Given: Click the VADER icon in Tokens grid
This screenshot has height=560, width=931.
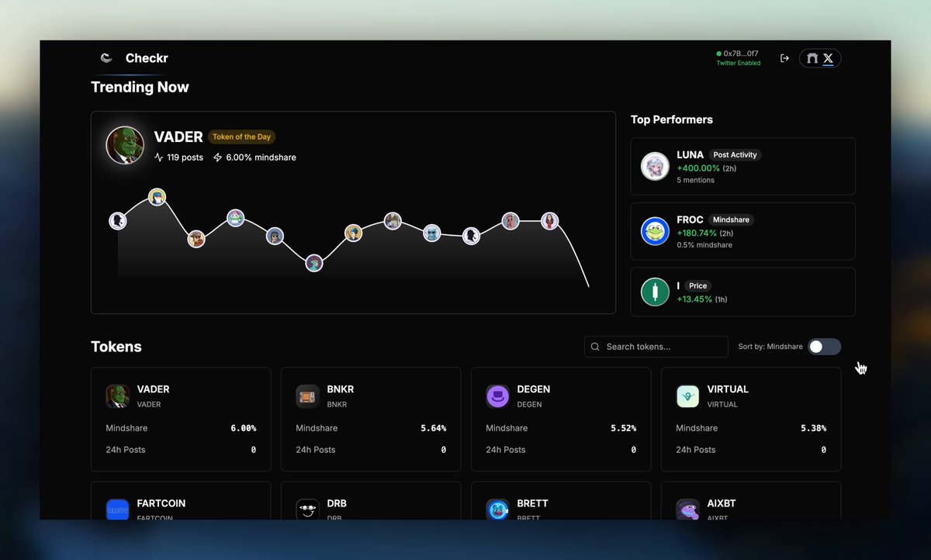Looking at the screenshot, I should [118, 396].
